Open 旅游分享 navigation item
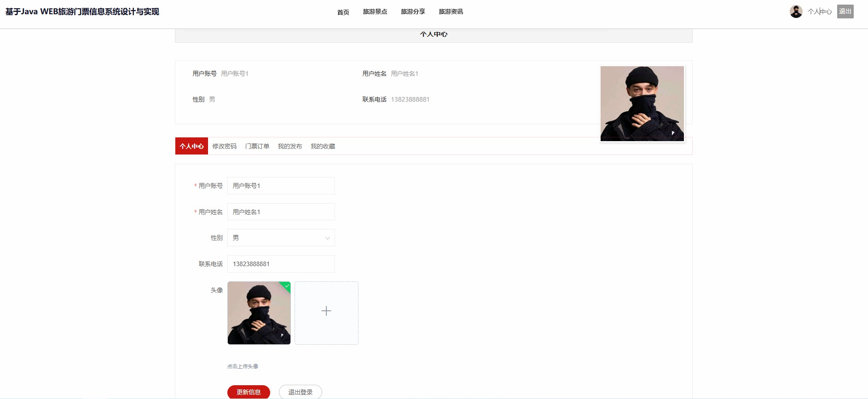 [x=413, y=12]
